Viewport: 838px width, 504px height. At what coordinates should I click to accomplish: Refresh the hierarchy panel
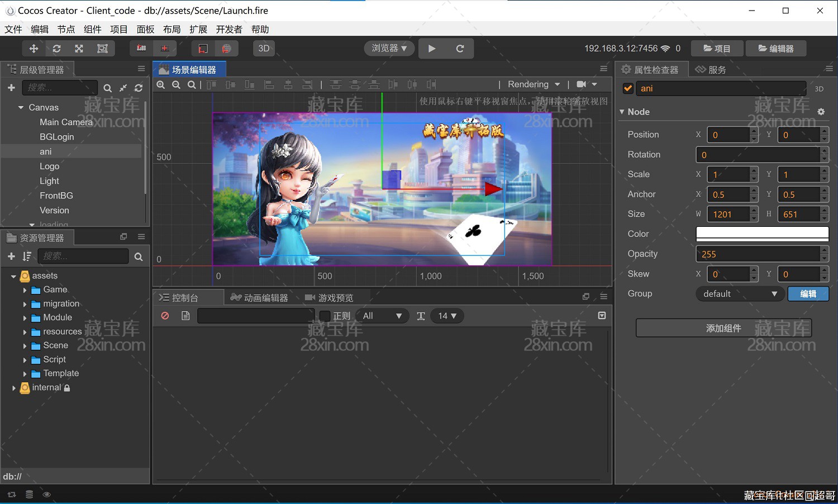[139, 88]
